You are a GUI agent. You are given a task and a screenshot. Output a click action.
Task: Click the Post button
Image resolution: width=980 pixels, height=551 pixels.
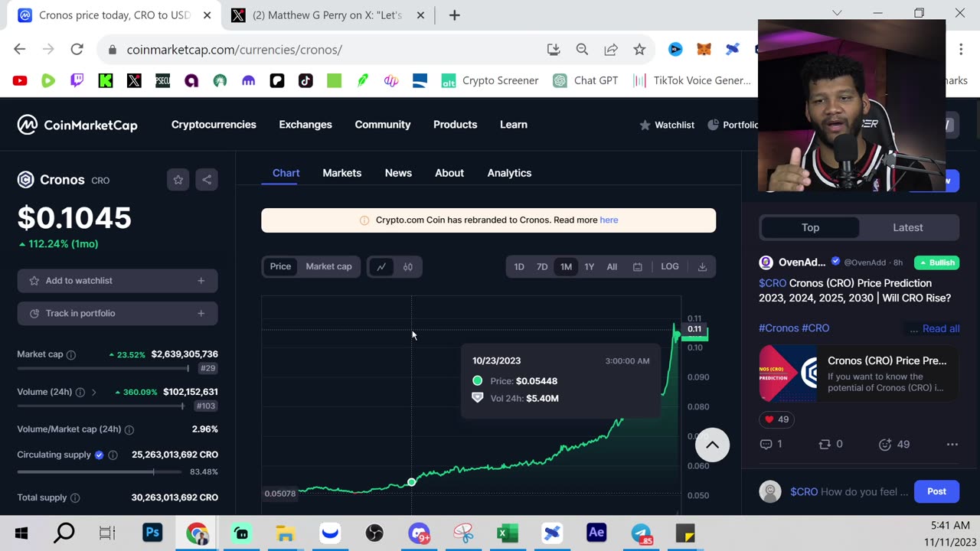pyautogui.click(x=936, y=491)
